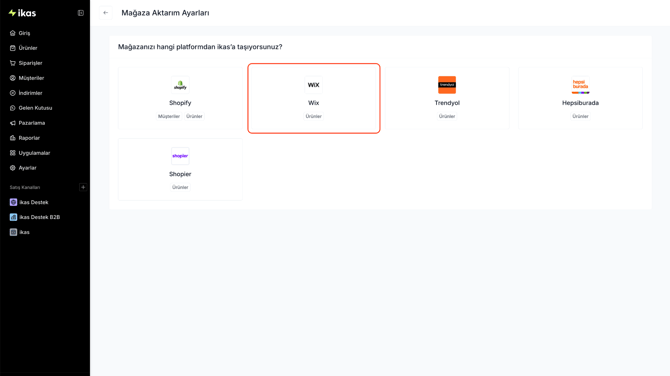Click the Trendyol logo
This screenshot has height=376, width=670.
(x=447, y=85)
